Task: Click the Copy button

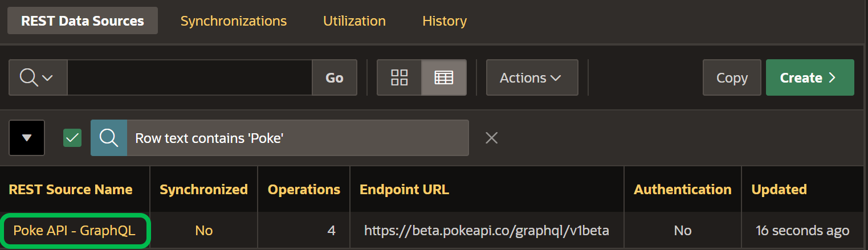Action: tap(732, 77)
